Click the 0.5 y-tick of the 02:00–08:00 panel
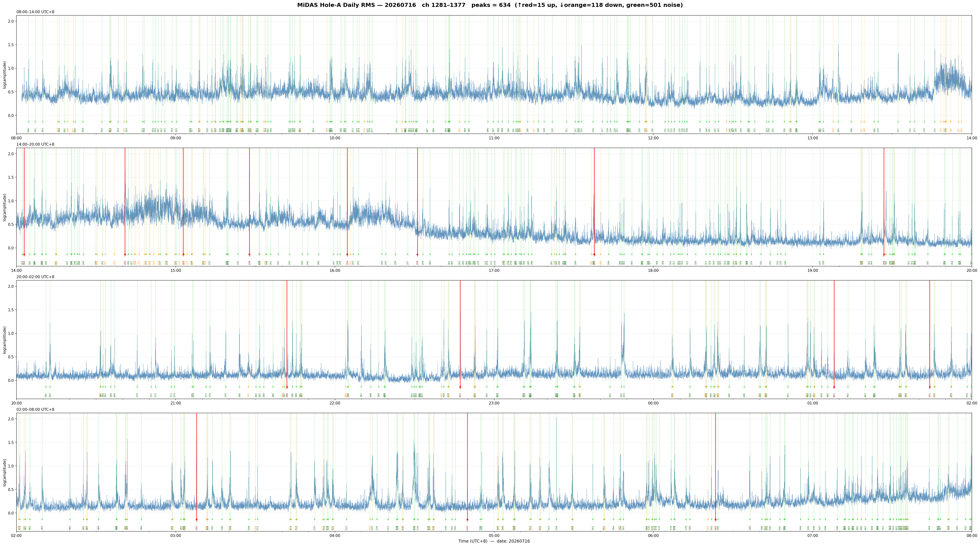The image size is (980, 546). [11, 490]
